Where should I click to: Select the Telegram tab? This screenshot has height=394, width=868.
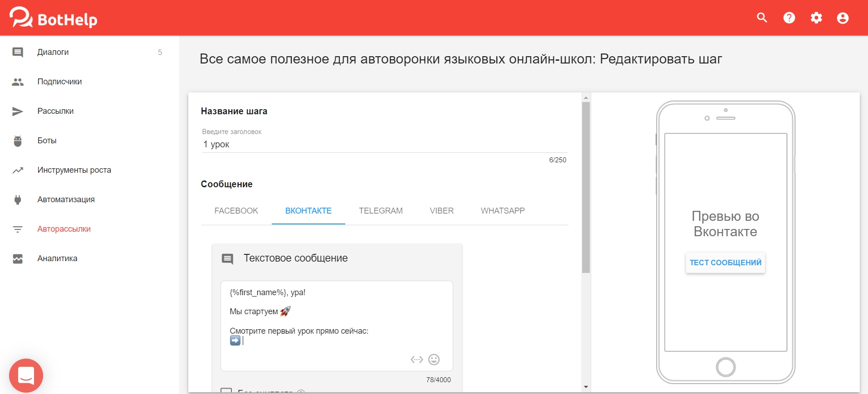(x=380, y=211)
